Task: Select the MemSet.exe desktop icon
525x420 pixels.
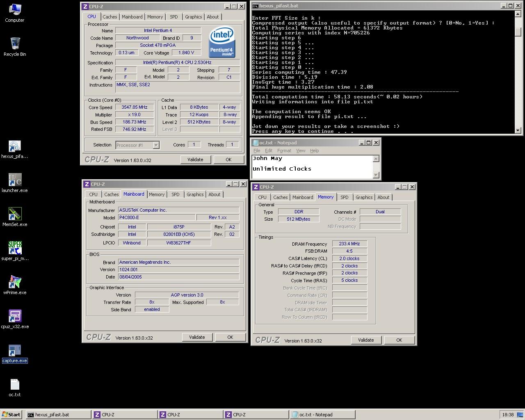Action: (x=15, y=217)
